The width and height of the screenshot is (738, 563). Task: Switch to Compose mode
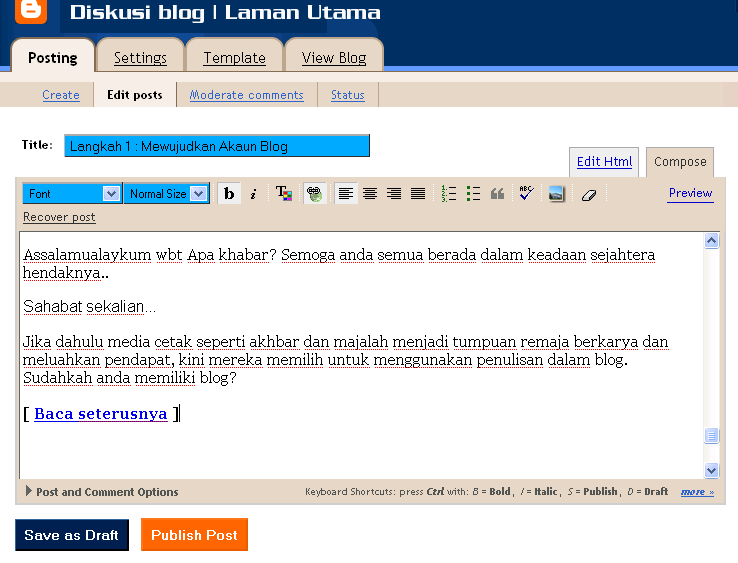(680, 161)
